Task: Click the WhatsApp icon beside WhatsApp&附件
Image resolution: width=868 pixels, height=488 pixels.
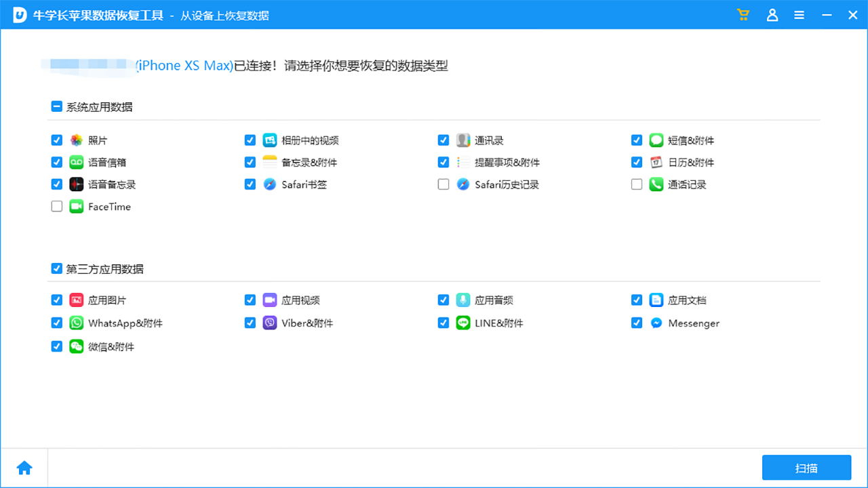Action: 77,323
